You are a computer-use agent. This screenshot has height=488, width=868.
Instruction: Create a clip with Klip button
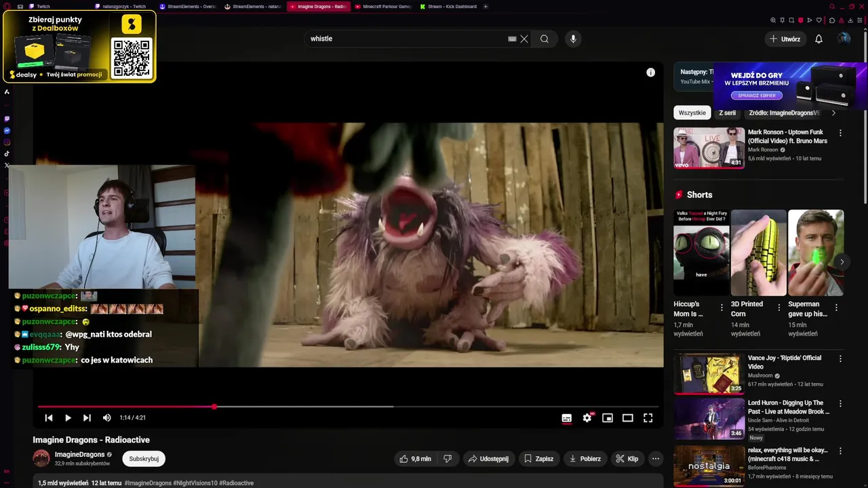[x=627, y=459]
